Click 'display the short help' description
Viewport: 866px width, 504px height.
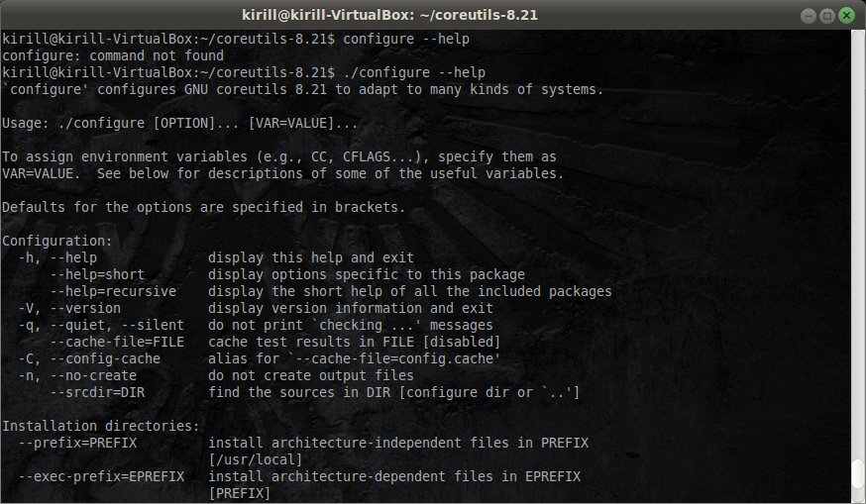410,291
